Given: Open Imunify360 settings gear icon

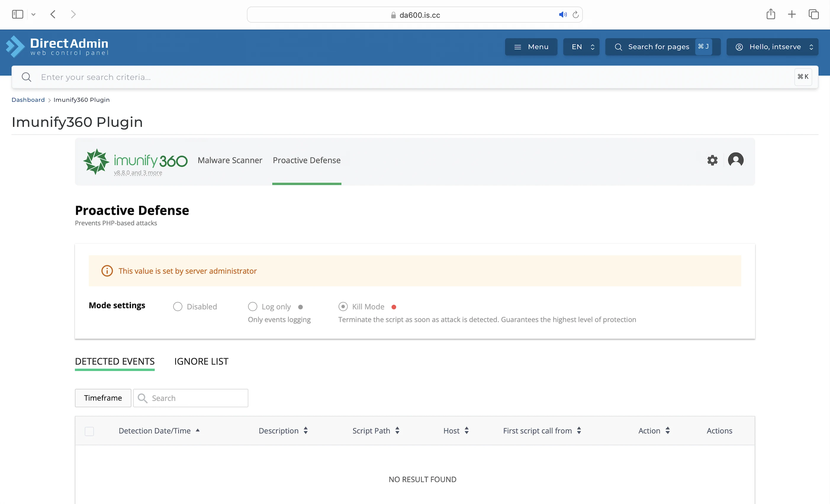Looking at the screenshot, I should pos(712,160).
